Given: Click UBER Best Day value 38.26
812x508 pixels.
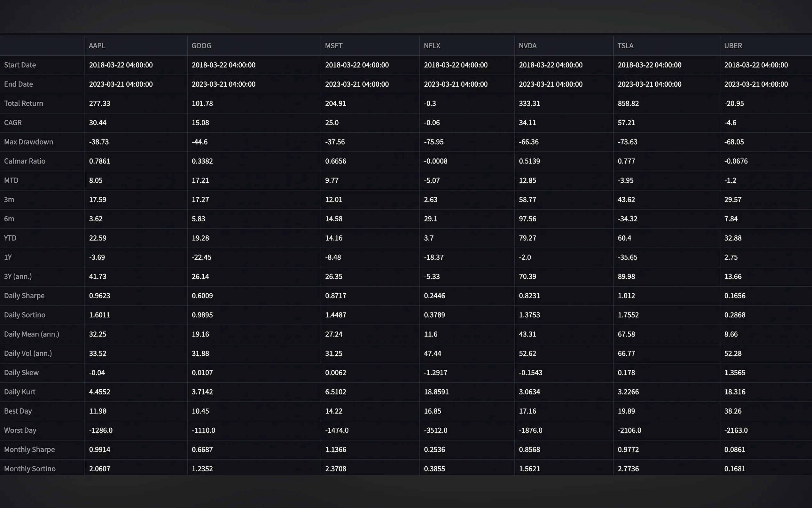Looking at the screenshot, I should [x=732, y=411].
